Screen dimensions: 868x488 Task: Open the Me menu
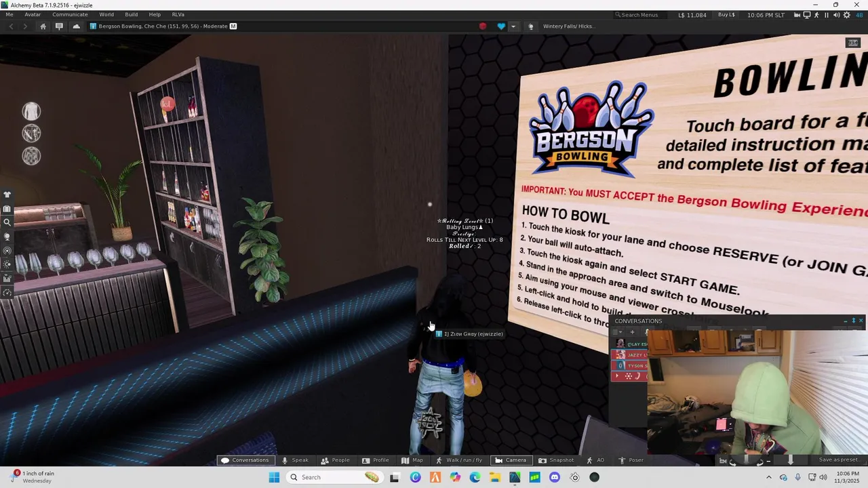pyautogui.click(x=9, y=14)
